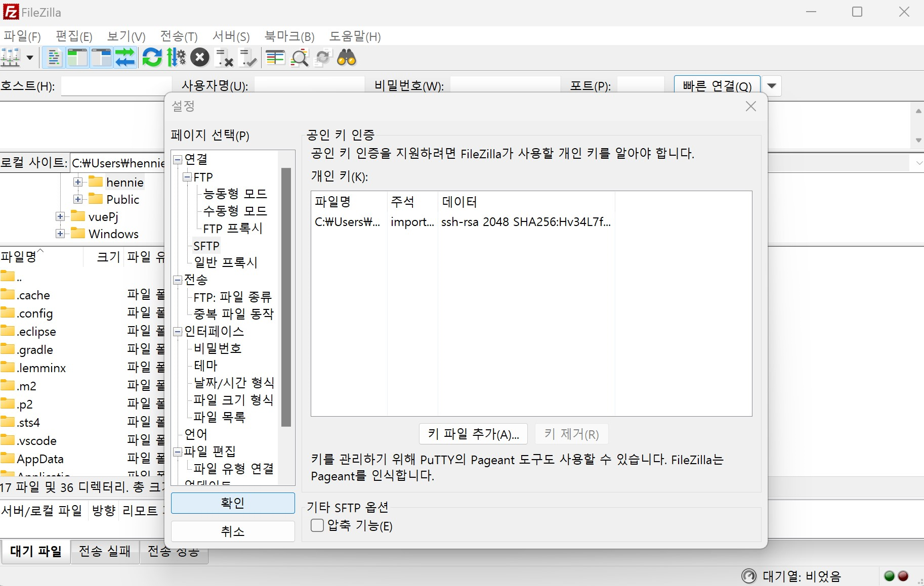Select 일반 프록시 settings page
This screenshot has width=924, height=586.
coord(226,262)
